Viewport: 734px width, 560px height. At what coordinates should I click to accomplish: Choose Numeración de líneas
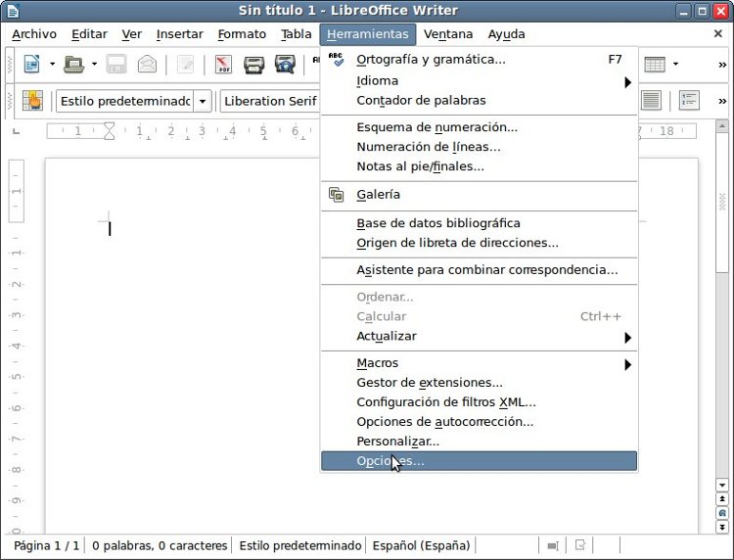pyautogui.click(x=479, y=147)
